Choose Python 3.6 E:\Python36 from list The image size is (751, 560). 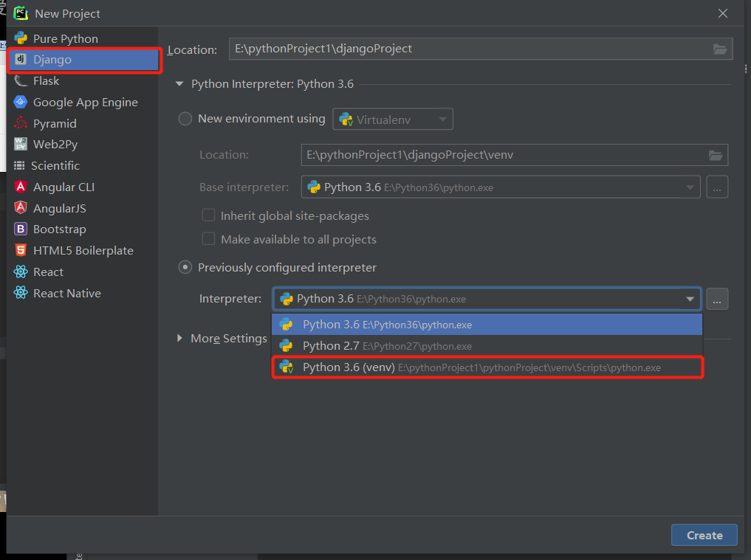(487, 325)
